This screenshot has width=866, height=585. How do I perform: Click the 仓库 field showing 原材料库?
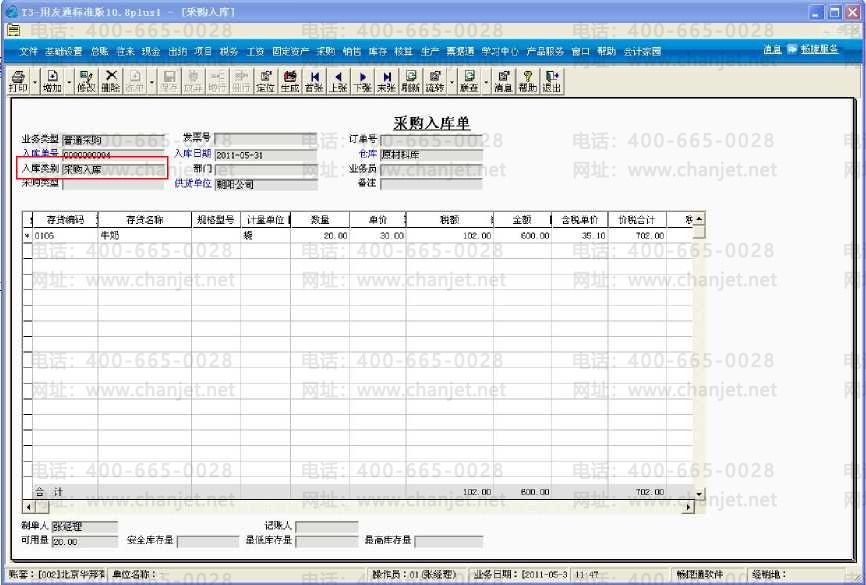coord(431,155)
